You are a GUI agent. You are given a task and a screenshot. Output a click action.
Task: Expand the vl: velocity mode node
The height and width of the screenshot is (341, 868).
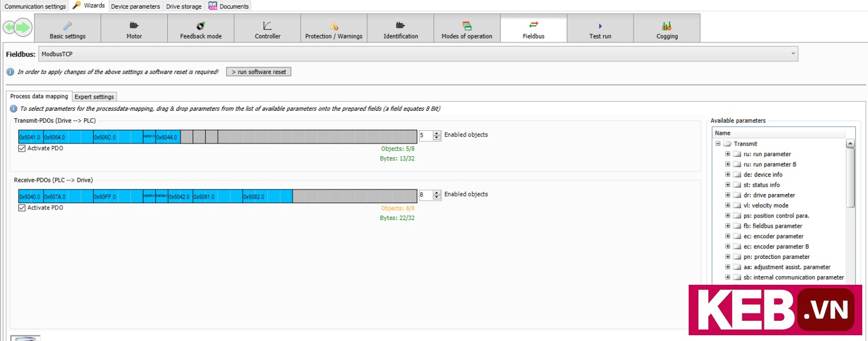(x=728, y=206)
